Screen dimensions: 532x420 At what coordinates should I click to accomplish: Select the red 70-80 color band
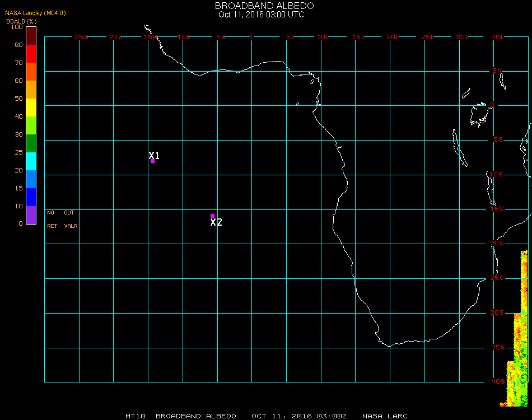(31, 54)
